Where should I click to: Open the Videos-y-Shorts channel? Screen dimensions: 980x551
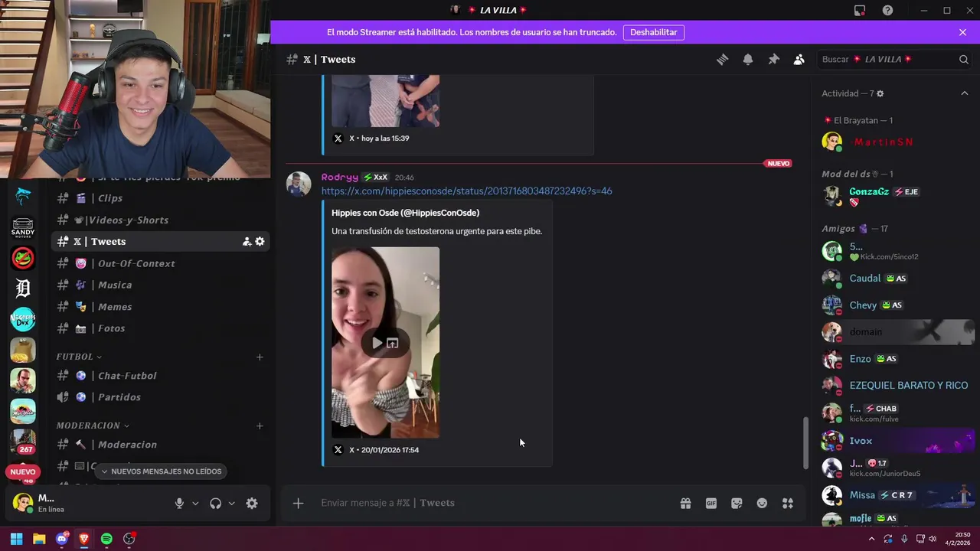161,220
